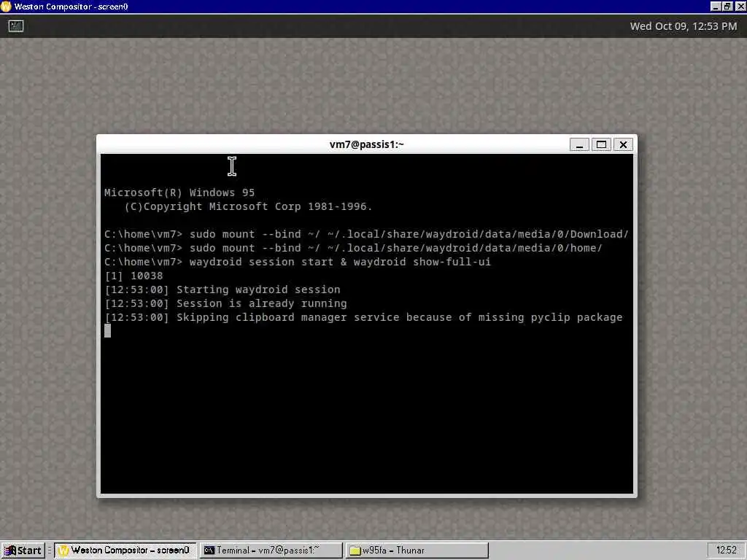The width and height of the screenshot is (747, 560).
Task: Click 'Starting waydroid session' log line
Action: click(x=222, y=289)
